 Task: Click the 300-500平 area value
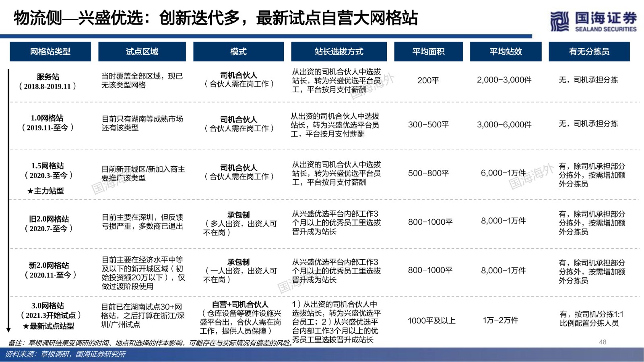[428, 125]
